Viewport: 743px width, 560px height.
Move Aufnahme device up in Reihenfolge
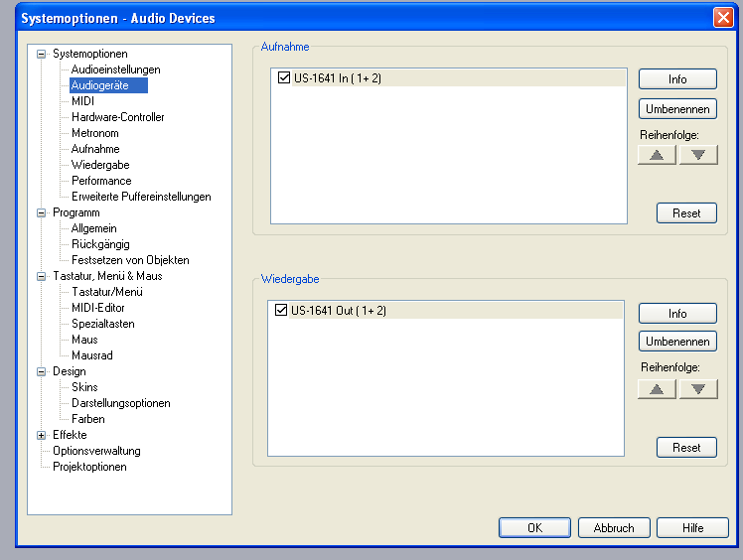[657, 155]
